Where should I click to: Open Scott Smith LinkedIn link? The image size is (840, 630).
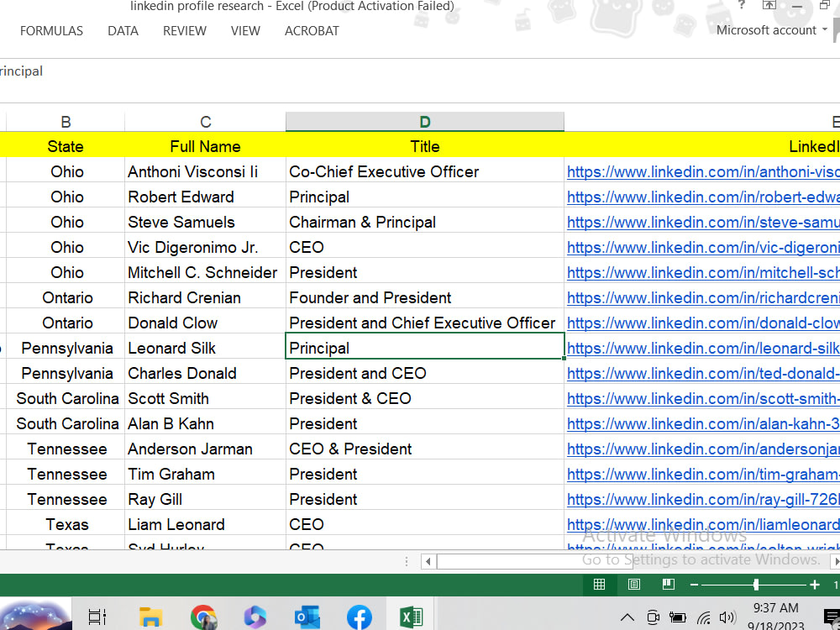703,398
